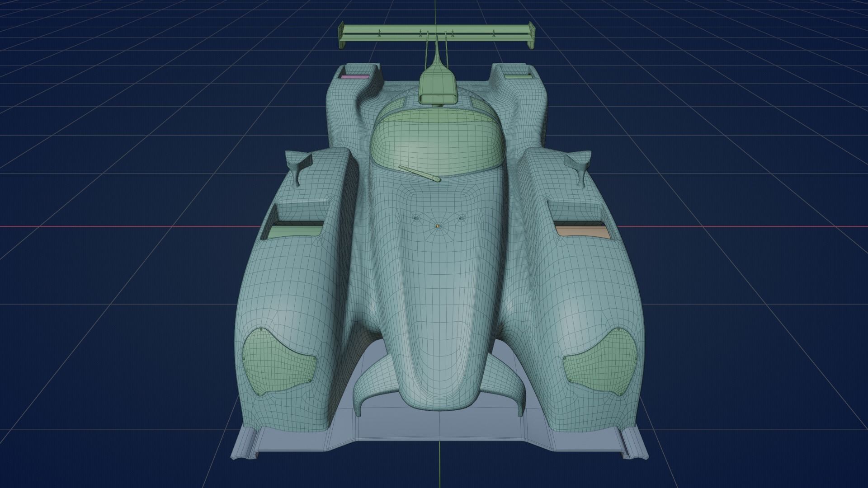
Task: Click the orange origin point on the nose
Action: [438, 225]
